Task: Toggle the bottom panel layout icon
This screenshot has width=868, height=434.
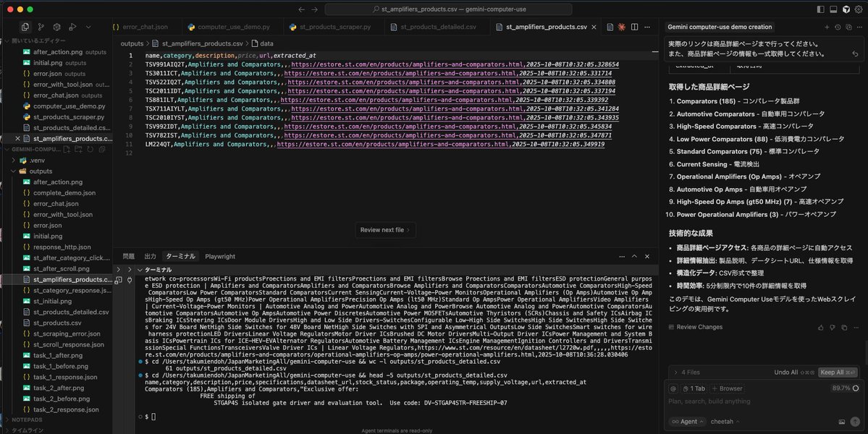Action: pyautogui.click(x=833, y=9)
